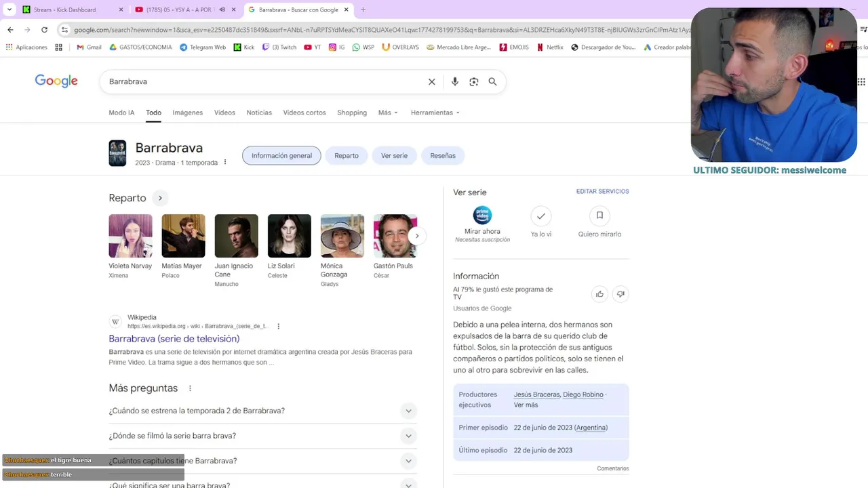Switch to Modo IA tab
The height and width of the screenshot is (488, 868).
pos(121,113)
